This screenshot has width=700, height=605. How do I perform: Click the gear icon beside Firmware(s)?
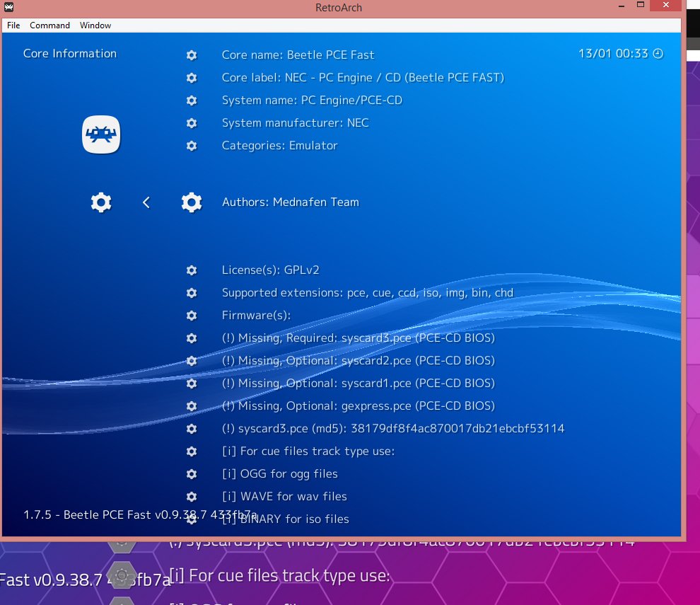click(x=192, y=316)
